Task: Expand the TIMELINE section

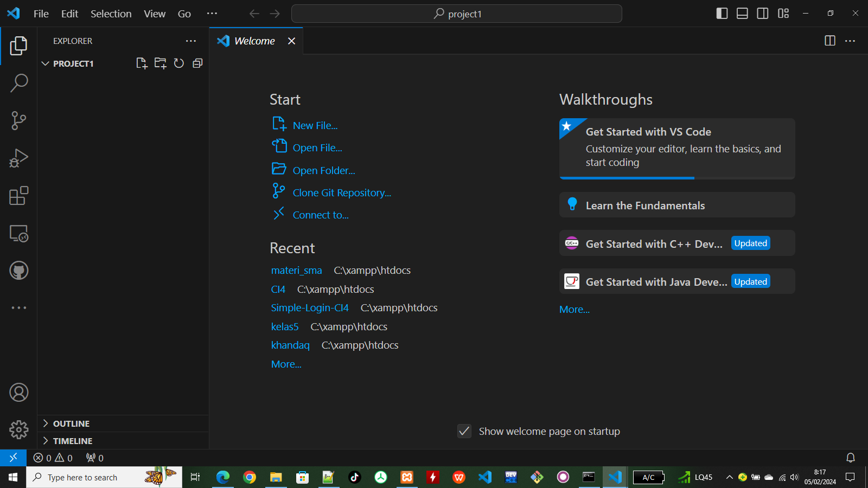Action: coord(123,441)
